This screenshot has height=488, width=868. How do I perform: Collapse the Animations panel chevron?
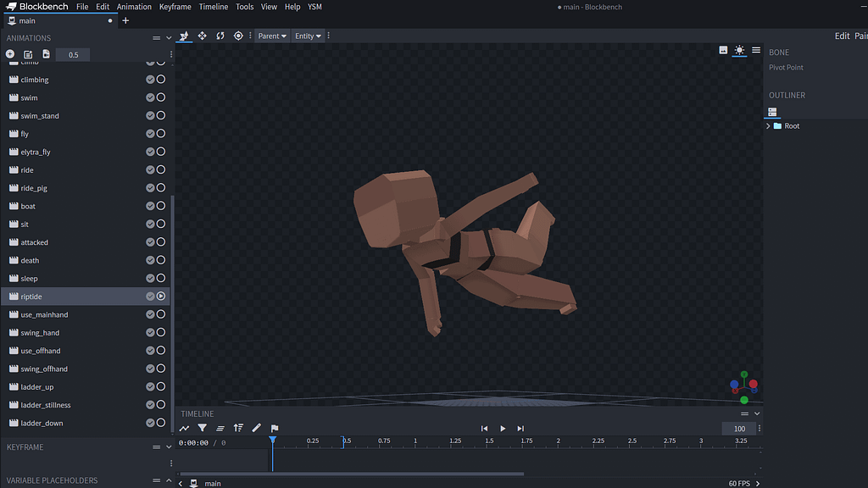pos(169,38)
